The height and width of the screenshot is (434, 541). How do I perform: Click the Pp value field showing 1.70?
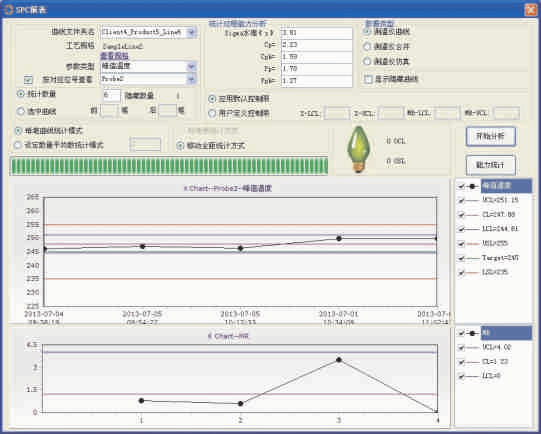pyautogui.click(x=316, y=69)
